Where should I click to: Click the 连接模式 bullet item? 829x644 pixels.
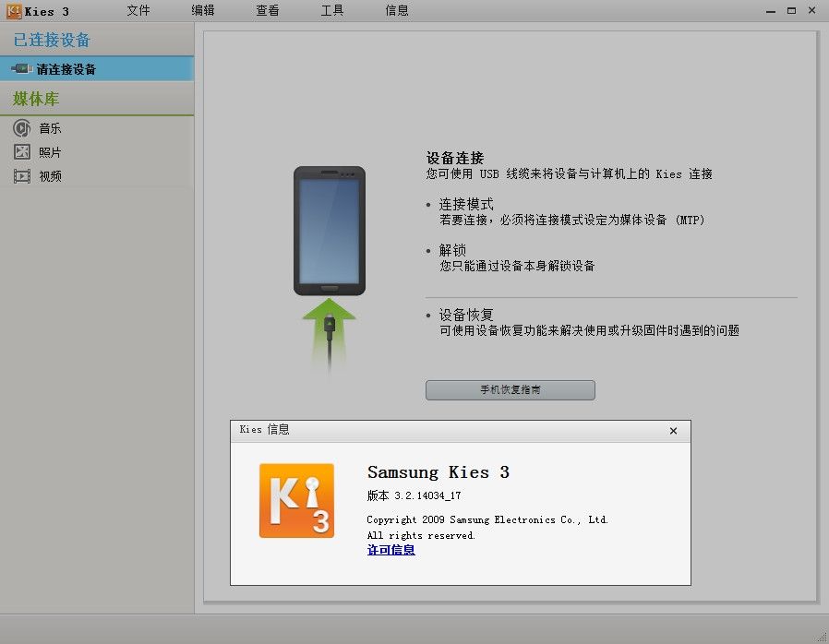(466, 205)
